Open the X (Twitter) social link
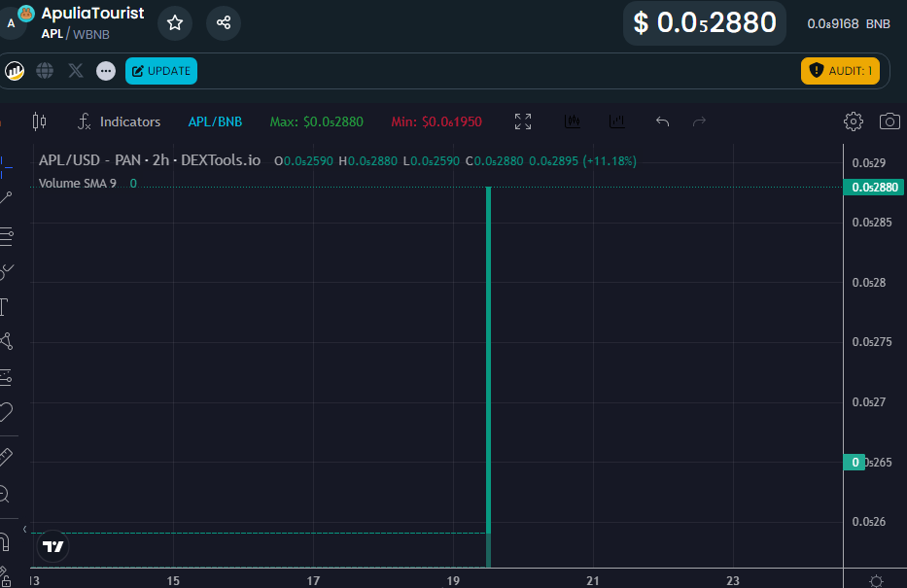The width and height of the screenshot is (907, 588). [x=75, y=71]
